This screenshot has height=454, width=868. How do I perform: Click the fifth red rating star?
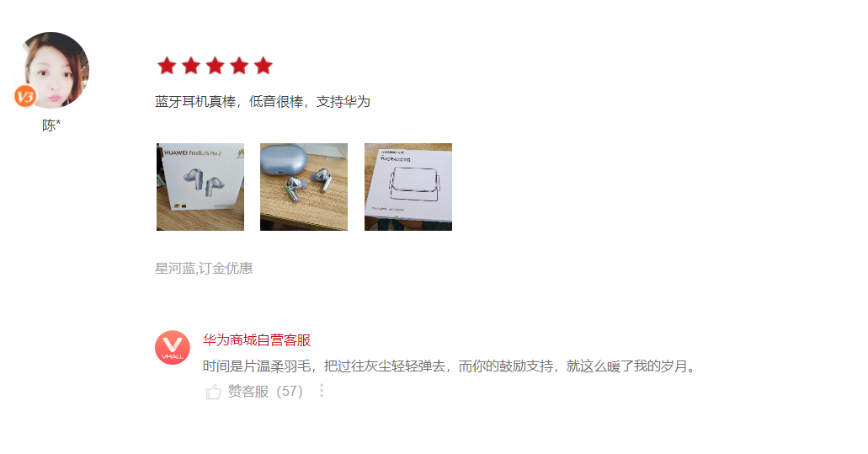click(x=264, y=66)
